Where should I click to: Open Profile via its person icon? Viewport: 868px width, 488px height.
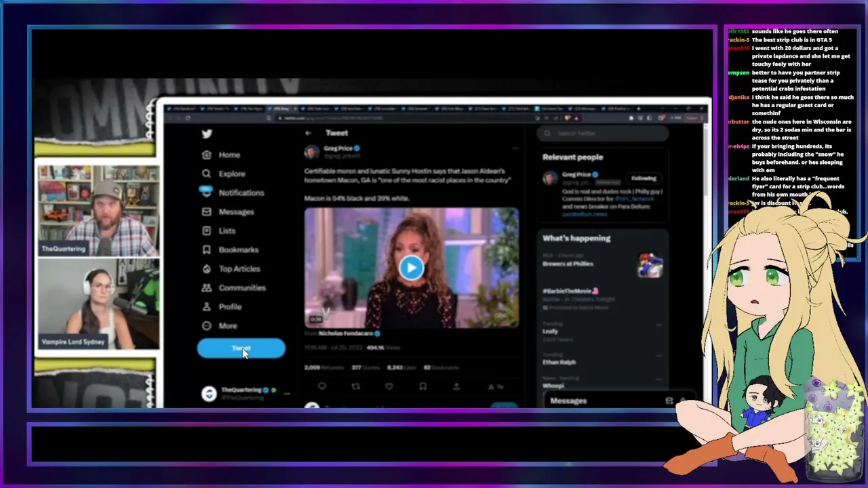pos(206,306)
